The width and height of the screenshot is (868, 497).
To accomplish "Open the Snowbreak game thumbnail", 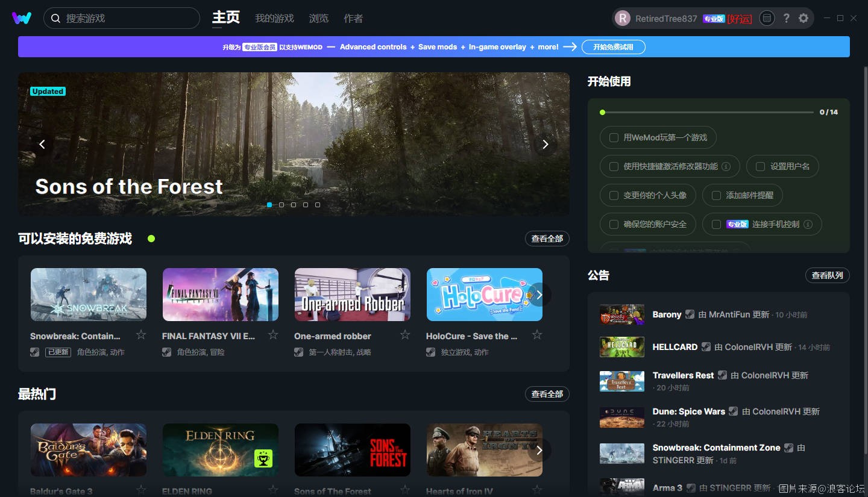I will [x=89, y=295].
